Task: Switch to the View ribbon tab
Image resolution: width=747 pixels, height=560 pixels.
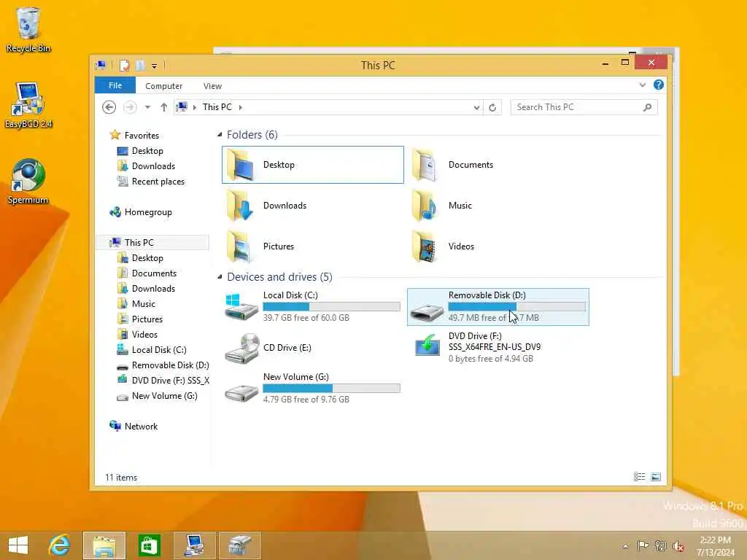Action: click(212, 86)
